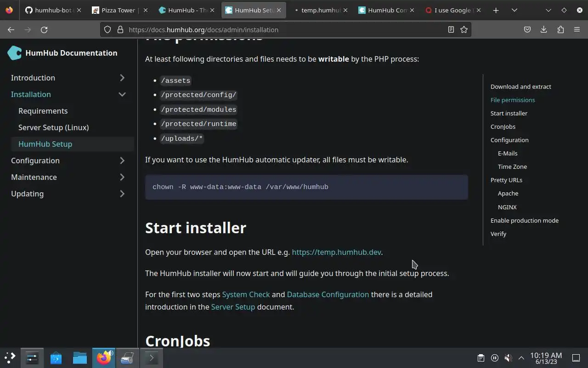
Task: Close the humhub-bot GitHub tab
Action: (79, 10)
